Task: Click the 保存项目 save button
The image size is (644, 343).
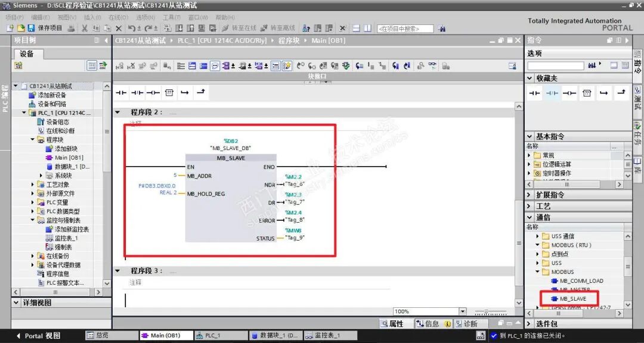Action: point(45,29)
